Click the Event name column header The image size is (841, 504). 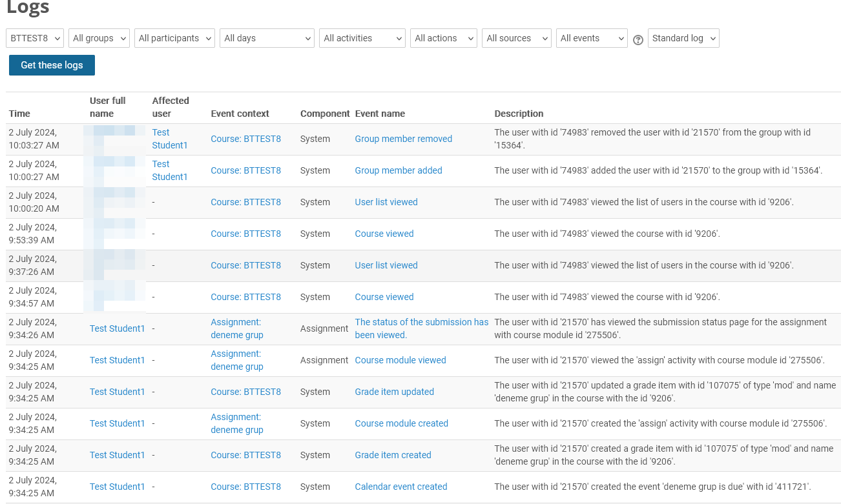pyautogui.click(x=380, y=114)
